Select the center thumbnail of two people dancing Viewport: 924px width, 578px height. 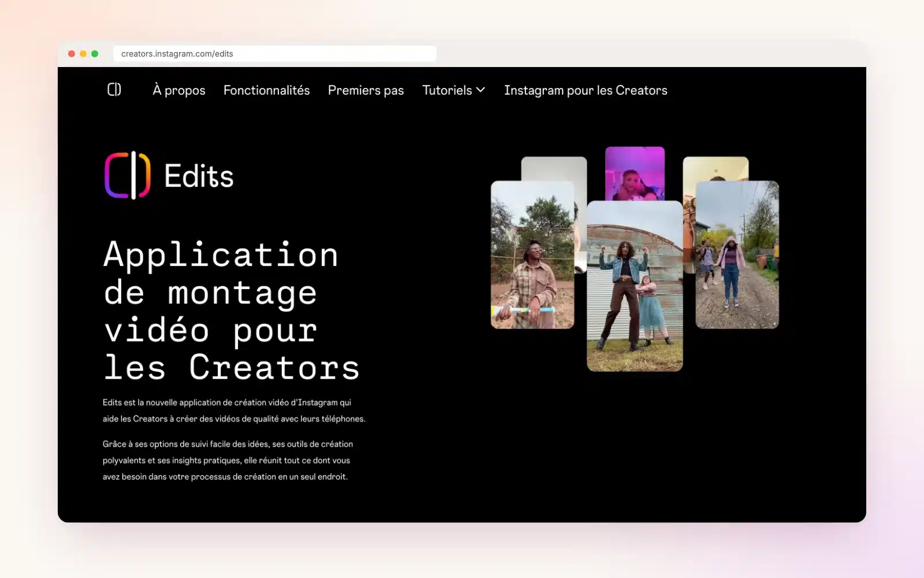(635, 286)
